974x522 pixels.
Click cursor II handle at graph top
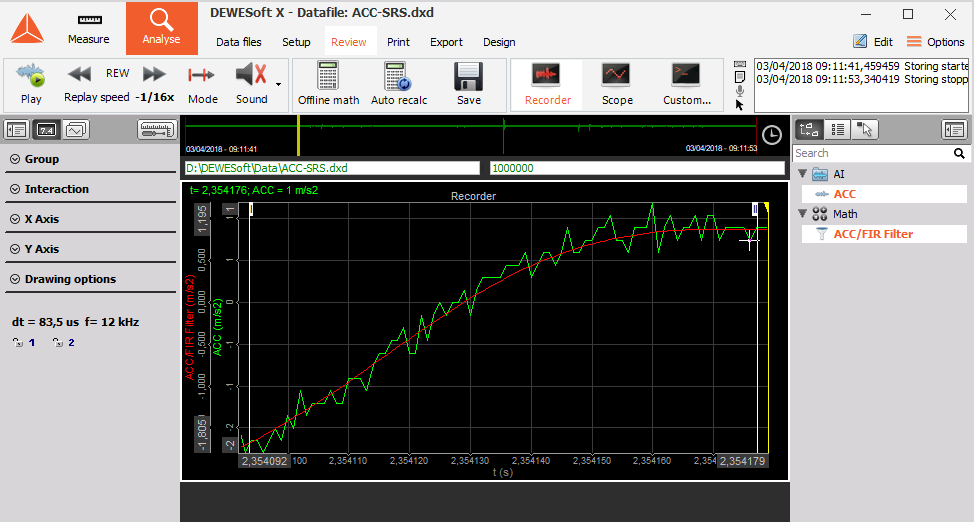pyautogui.click(x=755, y=209)
